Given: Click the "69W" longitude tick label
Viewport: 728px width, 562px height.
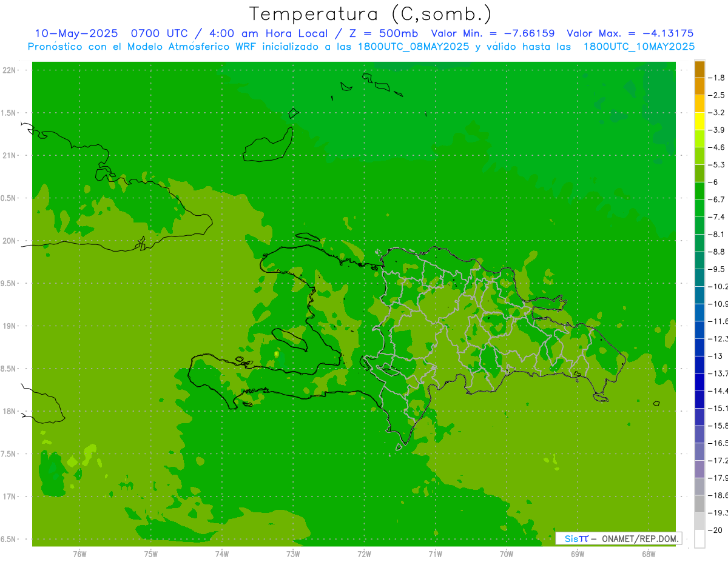Looking at the screenshot, I should [x=578, y=554].
